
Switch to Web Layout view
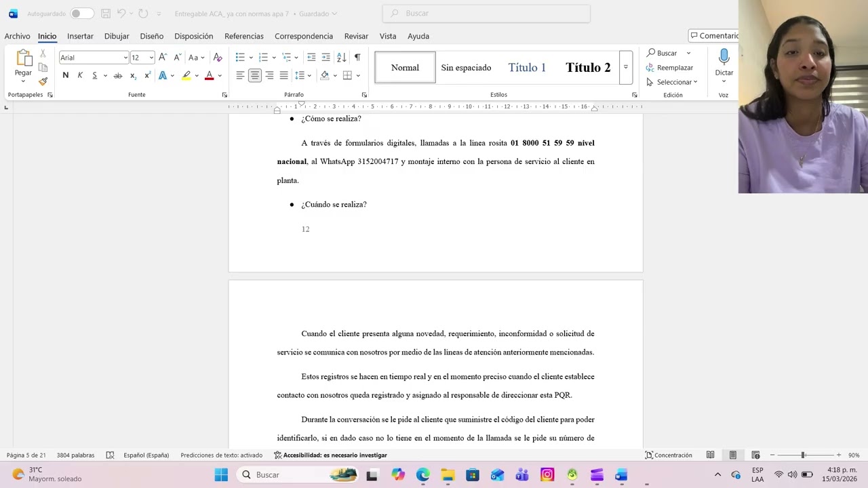(755, 455)
